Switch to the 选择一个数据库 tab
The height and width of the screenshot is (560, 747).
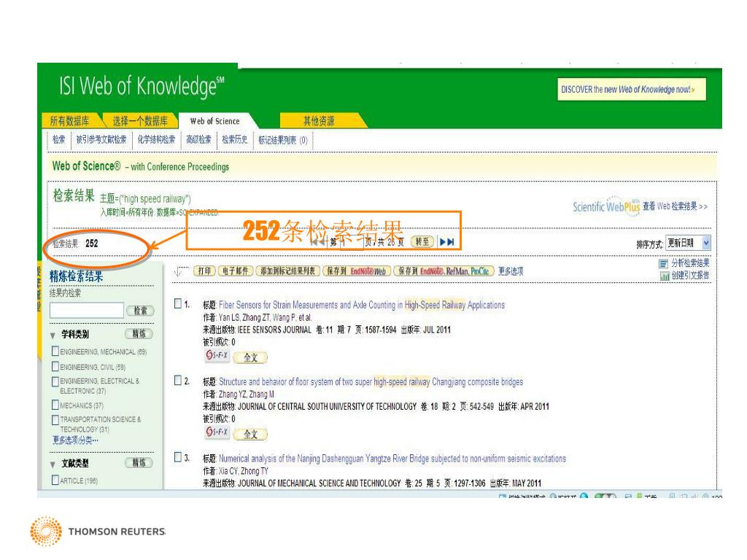(140, 121)
